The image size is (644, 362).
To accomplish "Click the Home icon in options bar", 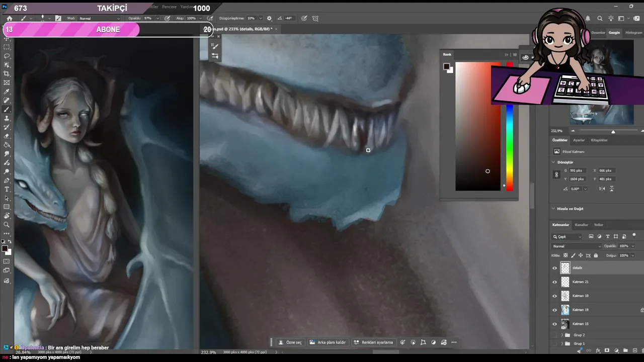I will (x=9, y=18).
